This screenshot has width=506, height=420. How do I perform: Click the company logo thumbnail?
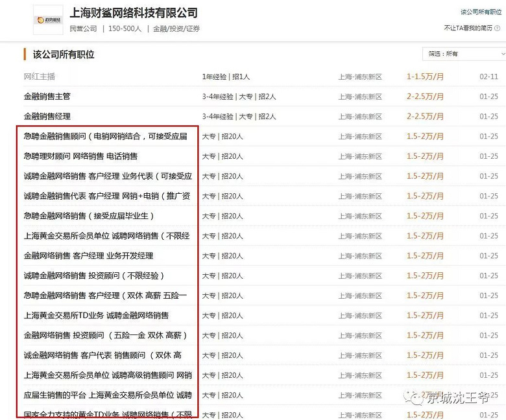pos(48,19)
